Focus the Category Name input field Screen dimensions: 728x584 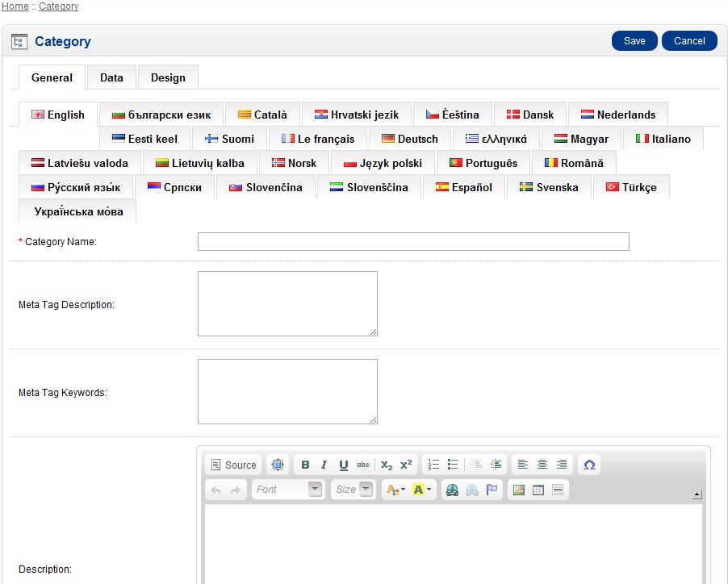[413, 242]
